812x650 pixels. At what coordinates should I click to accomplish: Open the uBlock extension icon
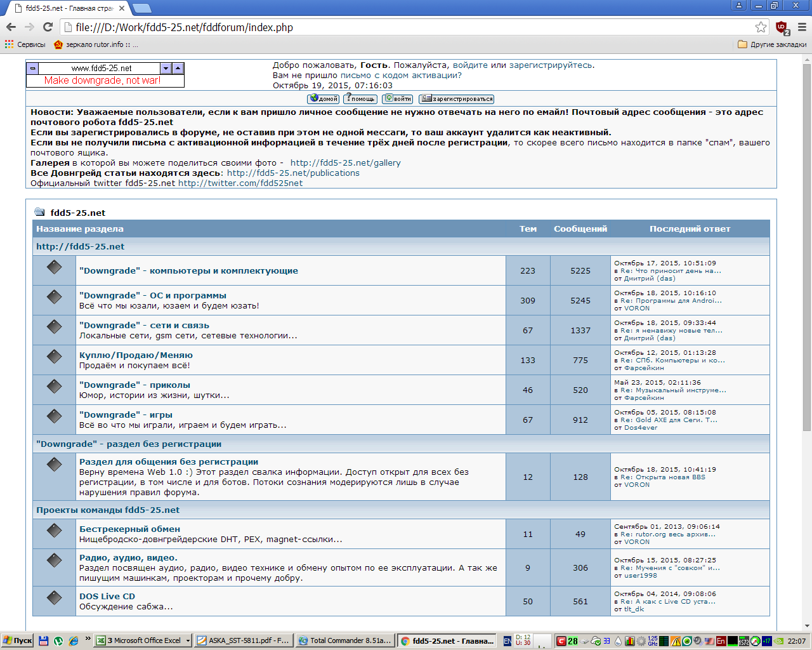(x=782, y=27)
